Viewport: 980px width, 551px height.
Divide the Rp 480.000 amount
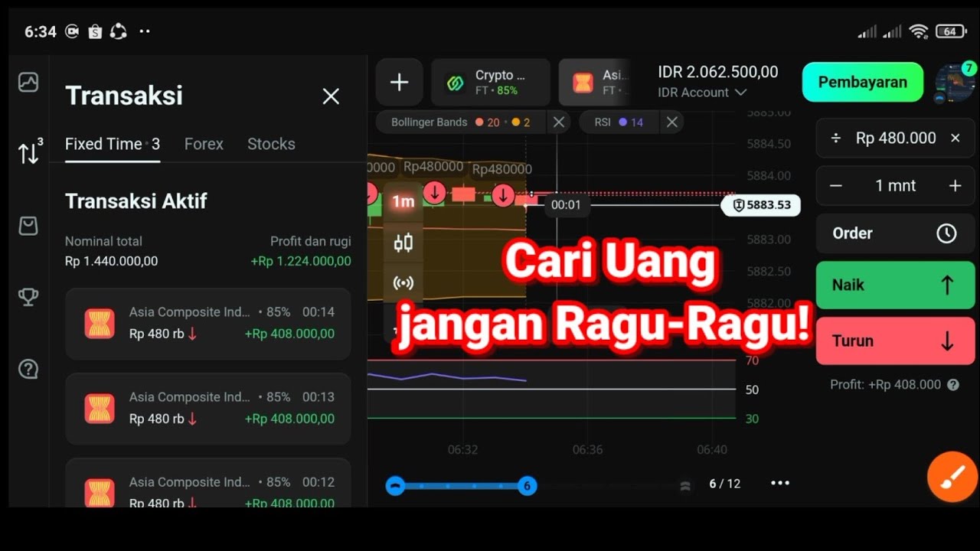[x=836, y=139]
